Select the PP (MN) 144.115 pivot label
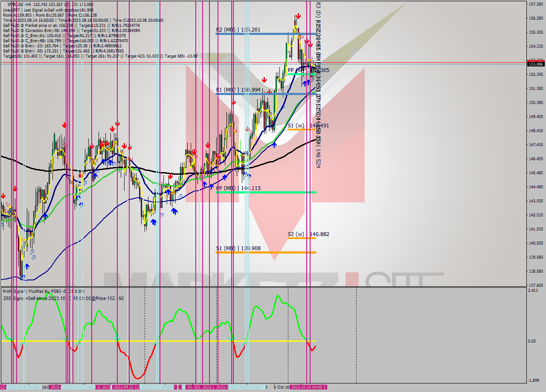 (x=238, y=188)
